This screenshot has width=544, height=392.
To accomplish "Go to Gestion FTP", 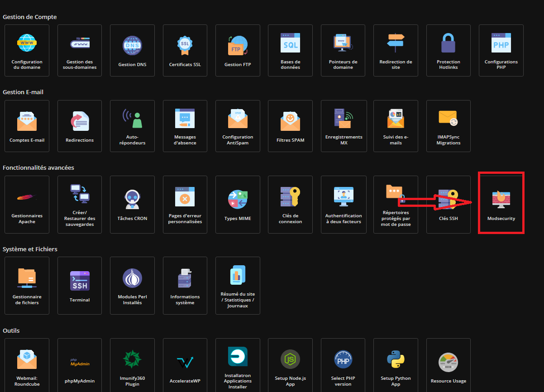I will [238, 50].
